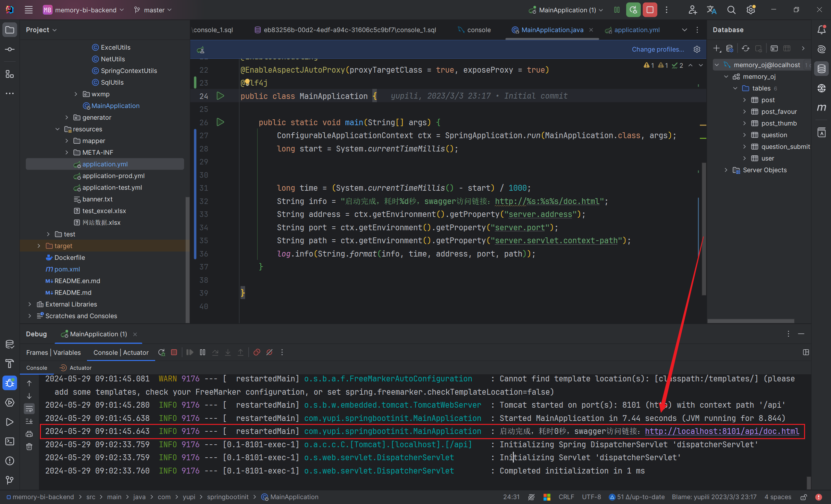Open View Breakpoints icon in debug toolbar
The width and height of the screenshot is (831, 504).
point(257,353)
